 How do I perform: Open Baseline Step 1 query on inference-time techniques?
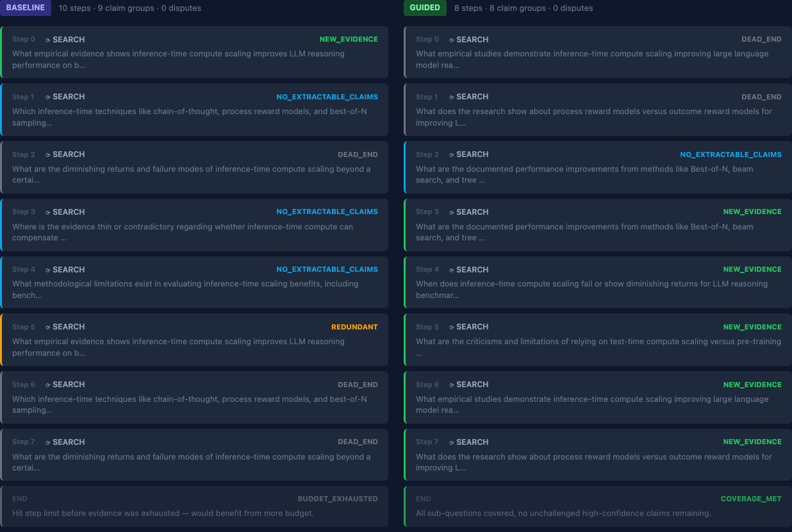pos(190,117)
